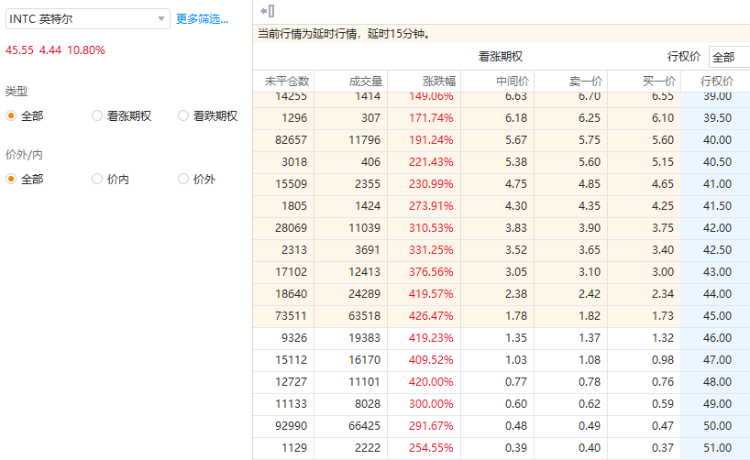The width and height of the screenshot is (750, 460).
Task: Open the 更多筛选 link
Action: (x=202, y=19)
